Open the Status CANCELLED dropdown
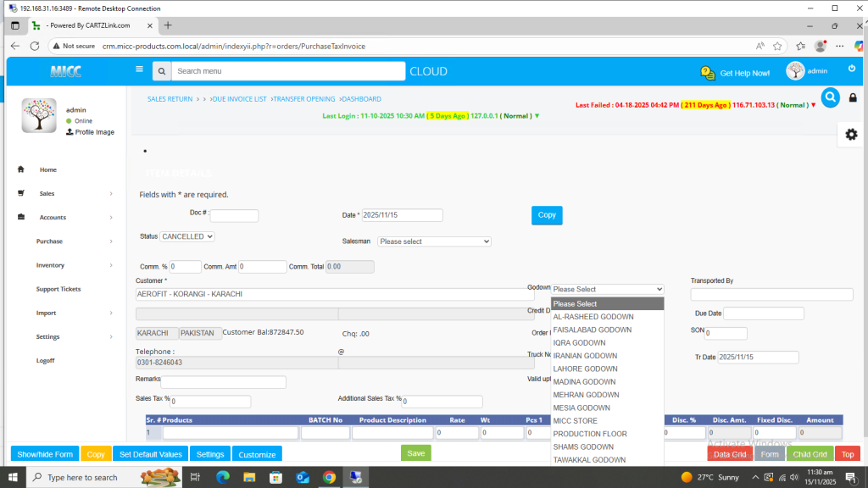Image resolution: width=868 pixels, height=488 pixels. click(x=187, y=236)
